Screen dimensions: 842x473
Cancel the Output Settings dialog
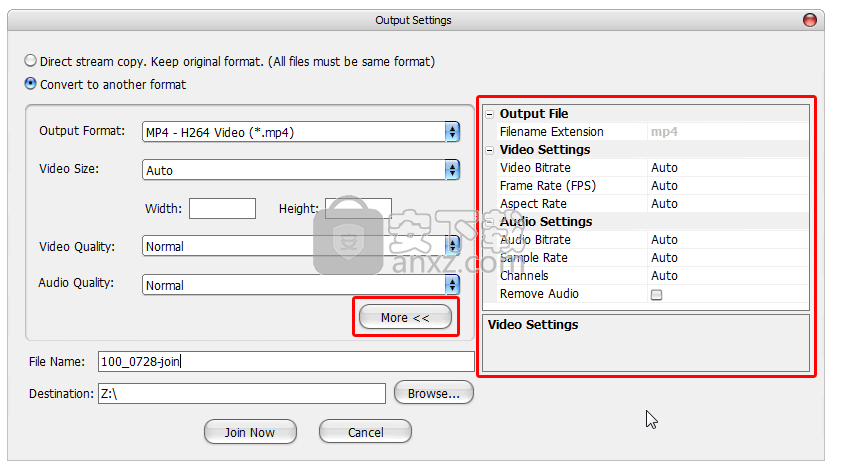(365, 432)
